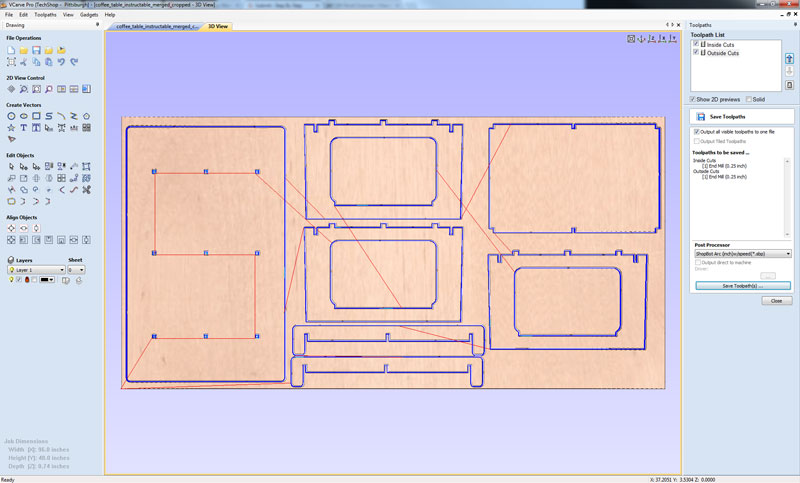Open the Gadgets menu
The image size is (800, 483).
click(89, 15)
